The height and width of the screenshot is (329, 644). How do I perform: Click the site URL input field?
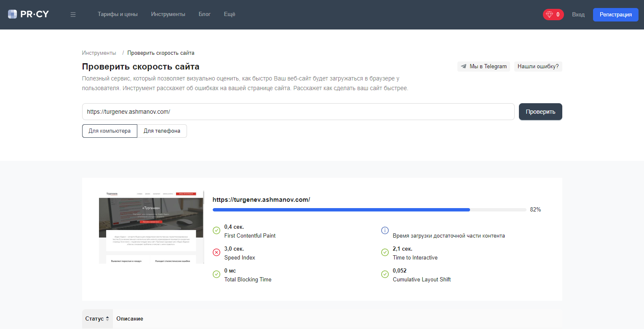(298, 112)
